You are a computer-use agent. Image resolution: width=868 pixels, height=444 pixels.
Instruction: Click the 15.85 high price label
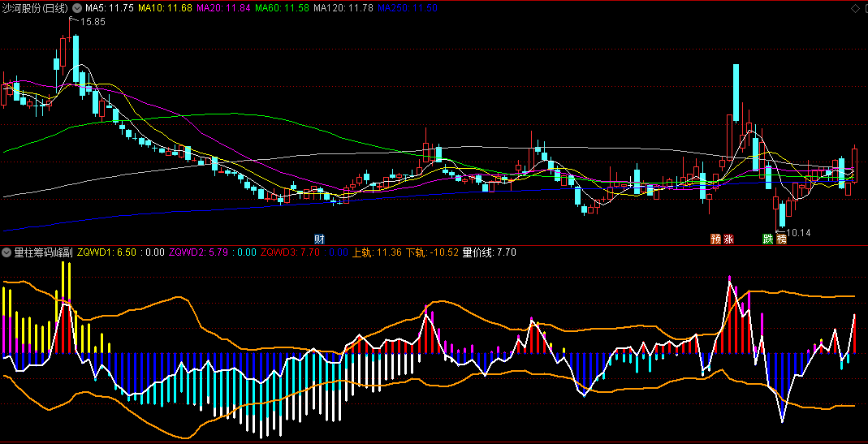tap(92, 22)
